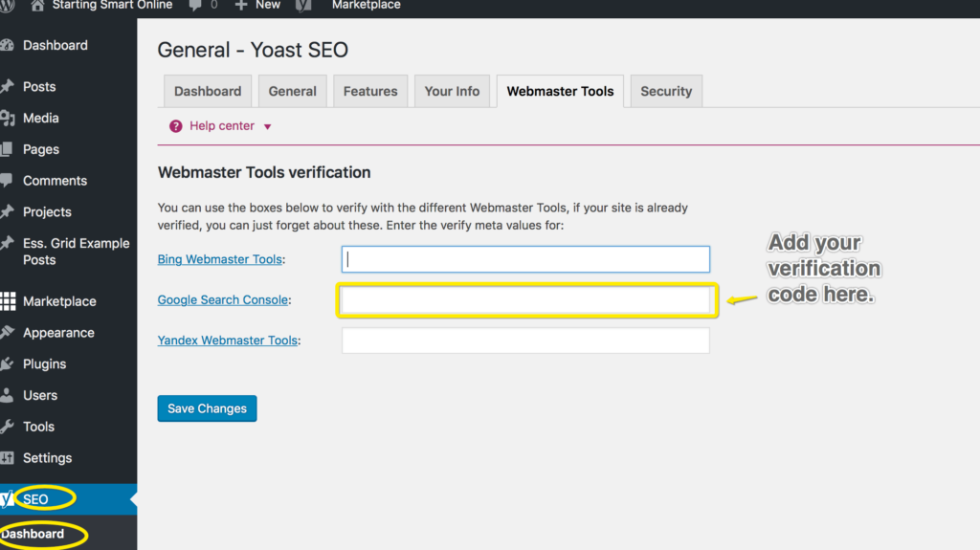The image size is (980, 550).
Task: Open Media in sidebar menu
Action: (x=40, y=118)
